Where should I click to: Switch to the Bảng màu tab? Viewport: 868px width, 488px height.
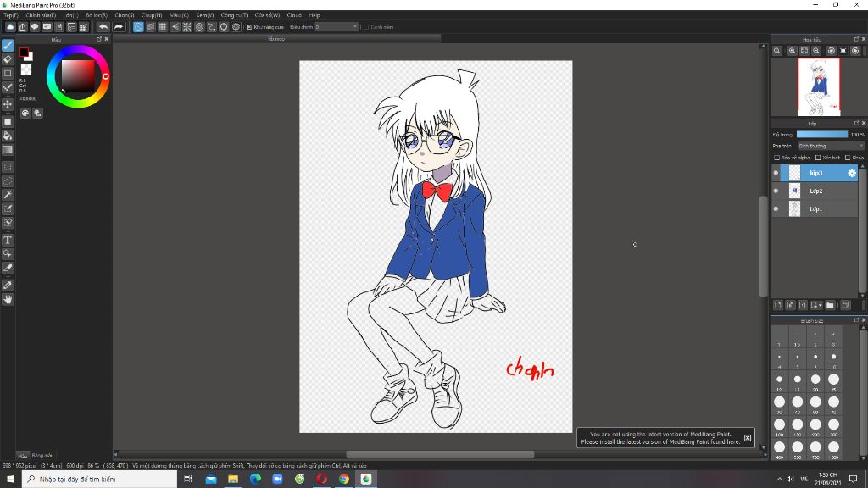[42, 455]
